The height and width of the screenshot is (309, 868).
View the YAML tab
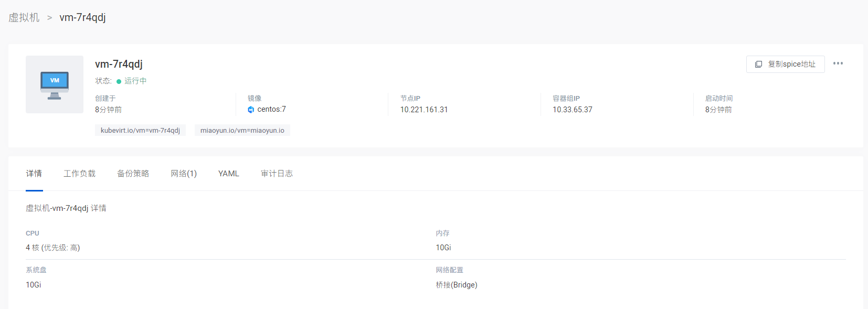[229, 174]
